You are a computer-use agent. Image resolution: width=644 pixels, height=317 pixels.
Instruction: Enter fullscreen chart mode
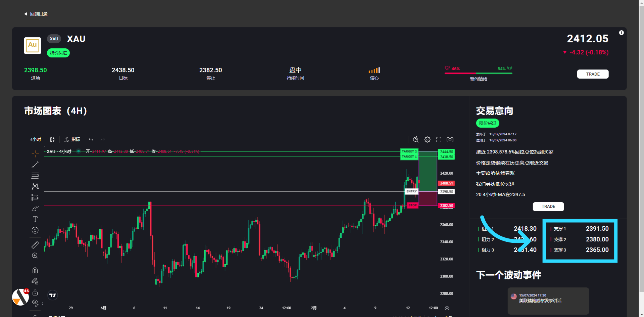click(439, 139)
